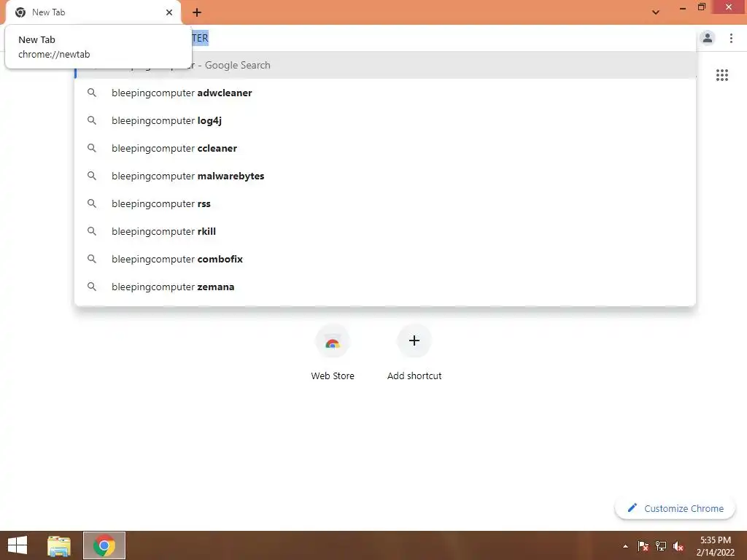The image size is (747, 560).
Task: Open the taskbar clock showing 5:35 PM
Action: [715, 545]
